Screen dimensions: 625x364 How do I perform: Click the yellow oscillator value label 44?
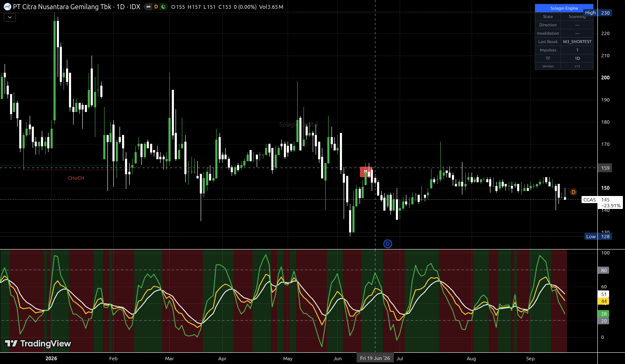604,301
